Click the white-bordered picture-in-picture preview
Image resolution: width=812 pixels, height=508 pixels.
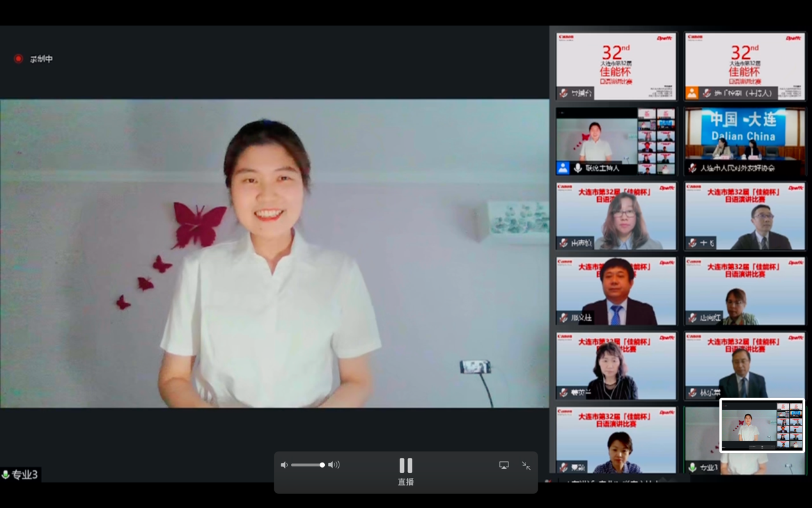pyautogui.click(x=761, y=425)
